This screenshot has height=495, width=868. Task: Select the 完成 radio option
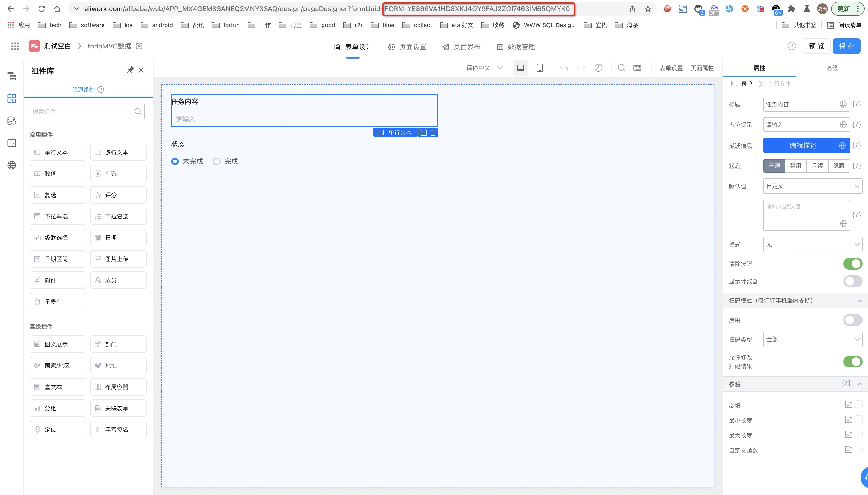[216, 161]
